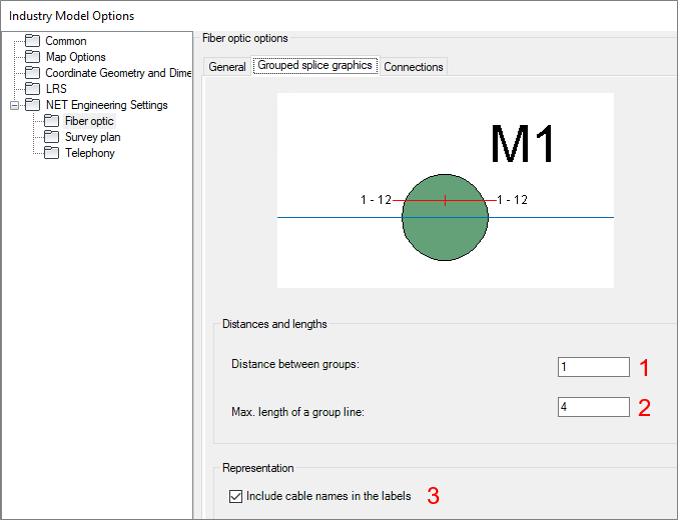
Task: Click the Map Options folder icon
Action: click(33, 57)
